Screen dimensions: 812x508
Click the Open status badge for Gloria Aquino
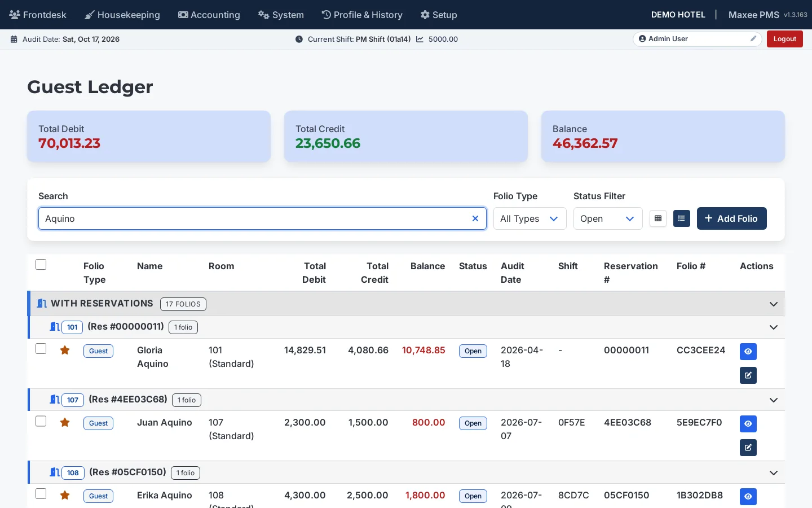473,351
